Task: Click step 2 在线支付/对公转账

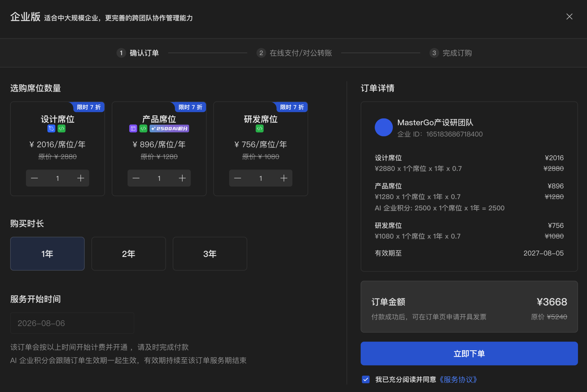Action: [x=294, y=53]
